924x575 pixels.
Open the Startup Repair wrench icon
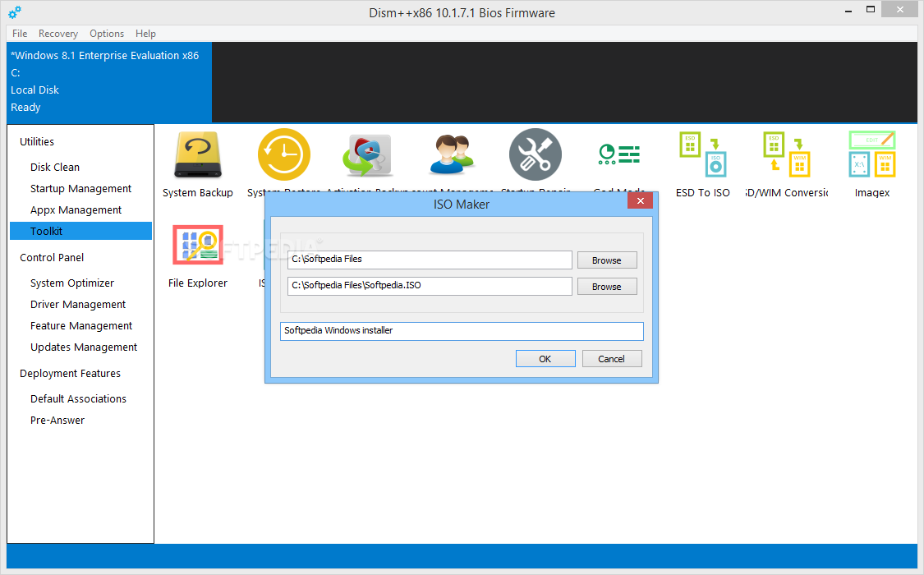(x=535, y=154)
